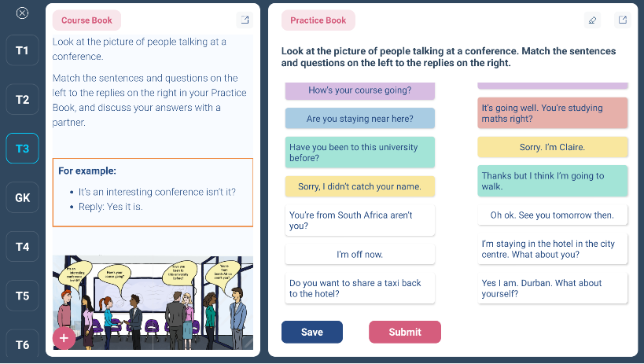Open the T6 tab

point(22,344)
